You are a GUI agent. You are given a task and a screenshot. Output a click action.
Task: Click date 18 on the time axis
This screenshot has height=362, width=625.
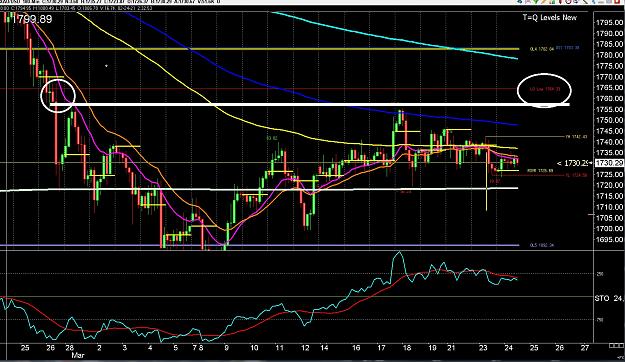pos(407,348)
